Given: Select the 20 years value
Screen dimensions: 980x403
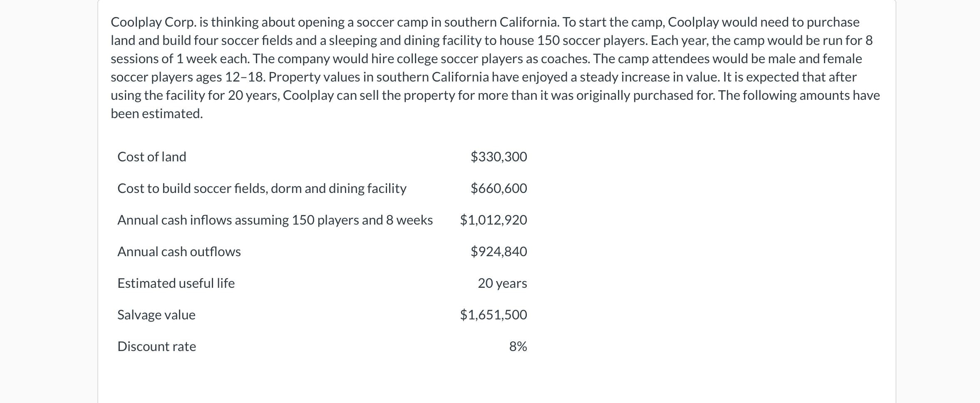Looking at the screenshot, I should pyautogui.click(x=502, y=283).
